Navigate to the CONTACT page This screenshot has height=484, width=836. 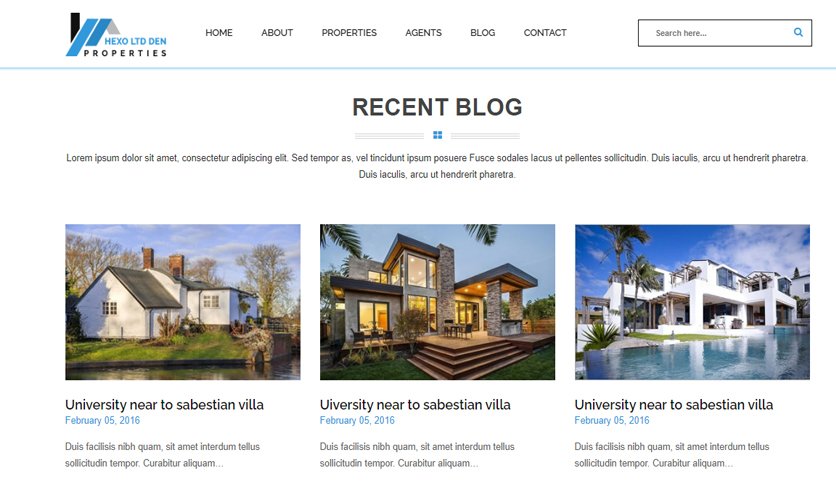pyautogui.click(x=545, y=33)
